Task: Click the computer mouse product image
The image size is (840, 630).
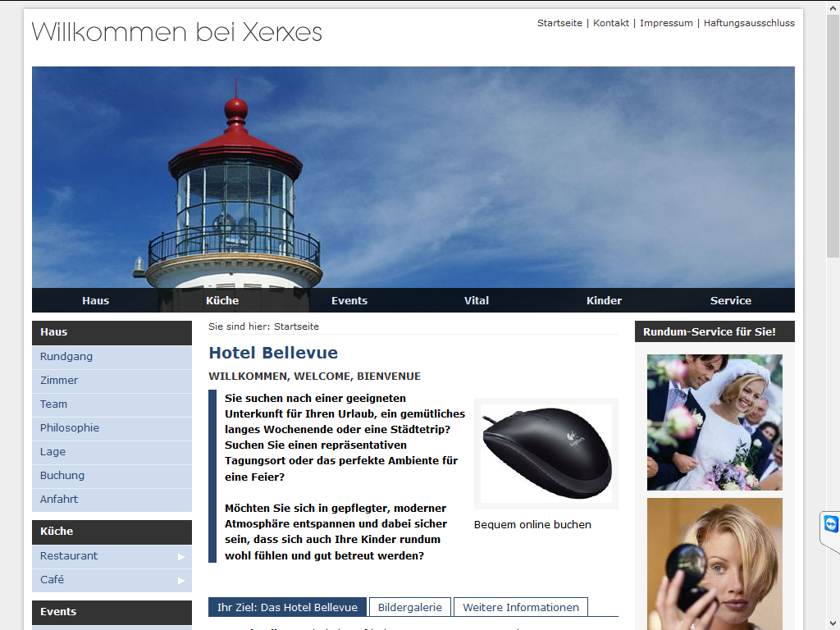Action: tap(546, 453)
